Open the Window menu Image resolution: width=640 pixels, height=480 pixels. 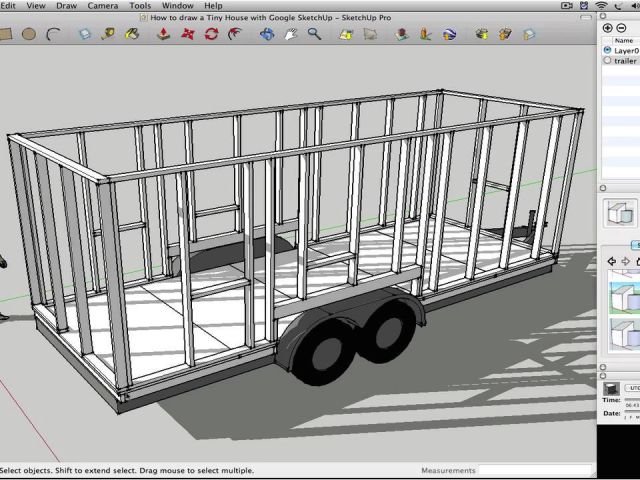point(177,6)
